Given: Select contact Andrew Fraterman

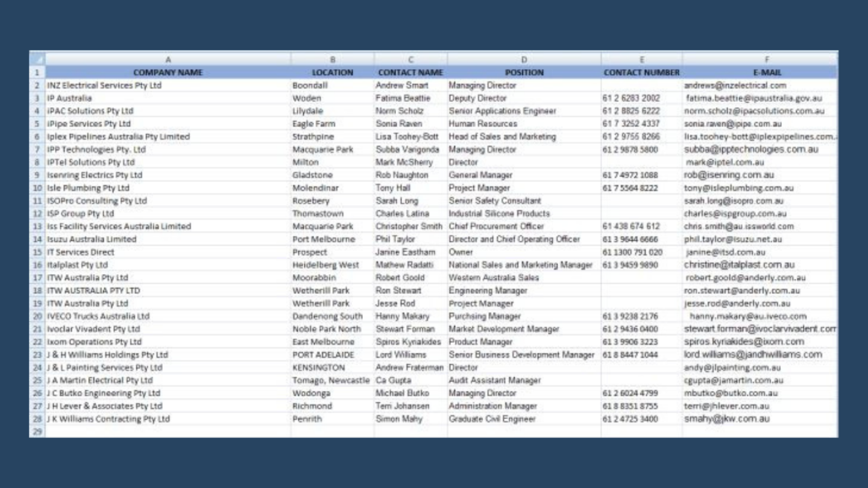Looking at the screenshot, I should [x=410, y=368].
